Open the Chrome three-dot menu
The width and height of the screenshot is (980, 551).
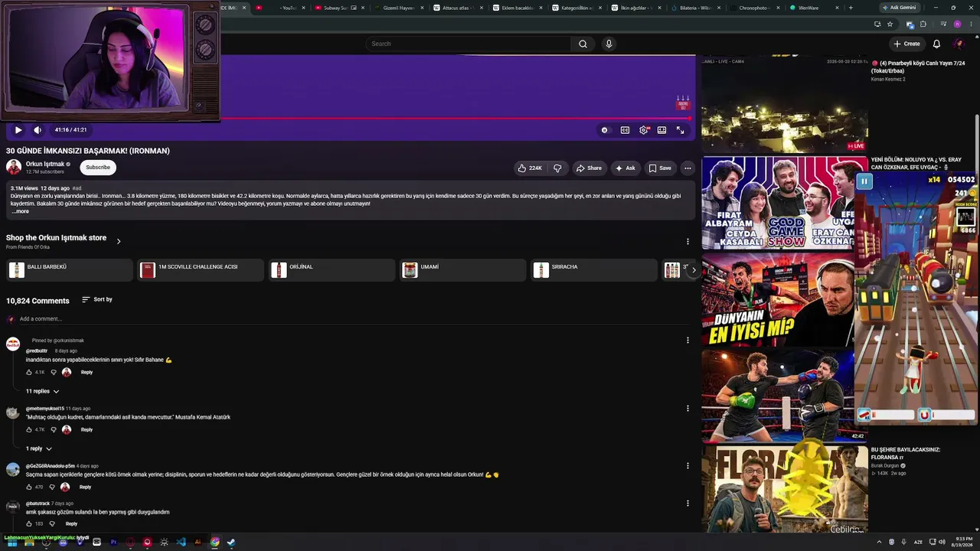(969, 24)
